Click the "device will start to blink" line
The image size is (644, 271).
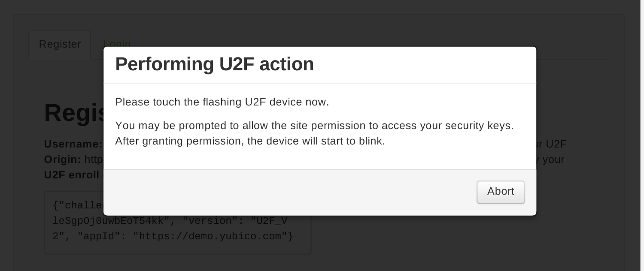point(250,141)
